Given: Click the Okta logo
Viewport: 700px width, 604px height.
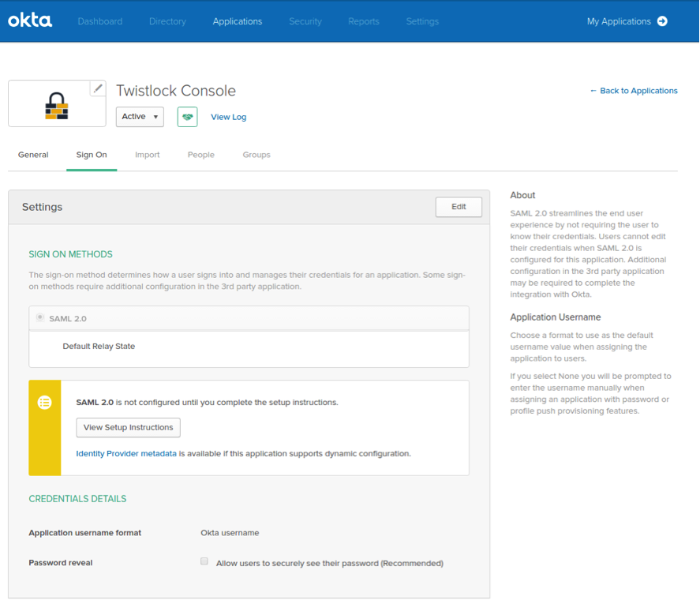Looking at the screenshot, I should [x=30, y=21].
